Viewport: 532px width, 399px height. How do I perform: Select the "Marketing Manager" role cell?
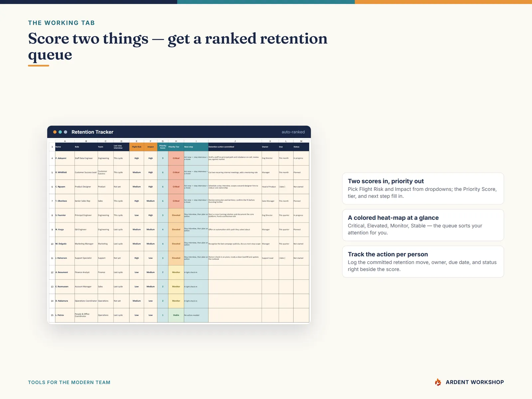[x=86, y=244]
